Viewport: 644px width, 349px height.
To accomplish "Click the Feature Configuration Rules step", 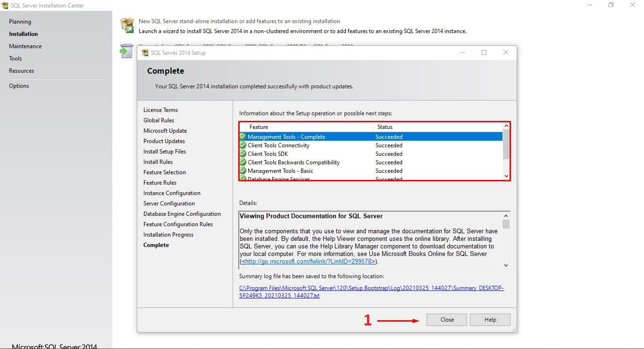I will click(x=178, y=224).
